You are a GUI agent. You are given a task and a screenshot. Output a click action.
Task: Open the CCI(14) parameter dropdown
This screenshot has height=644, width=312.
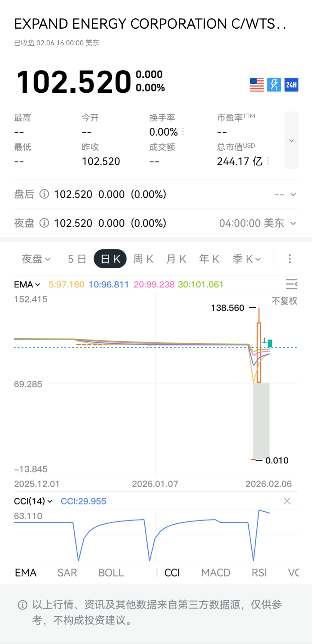pyautogui.click(x=33, y=501)
